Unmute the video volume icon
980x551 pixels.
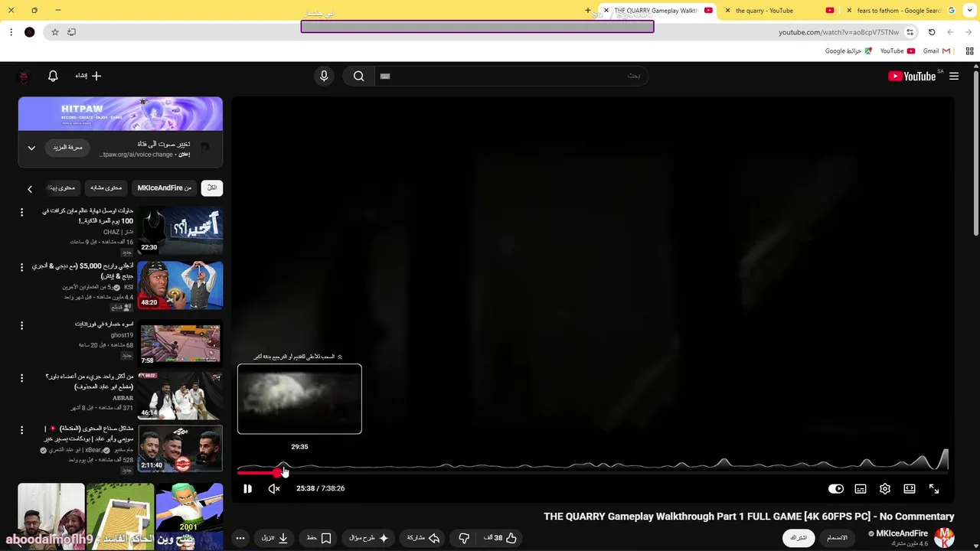coord(274,488)
